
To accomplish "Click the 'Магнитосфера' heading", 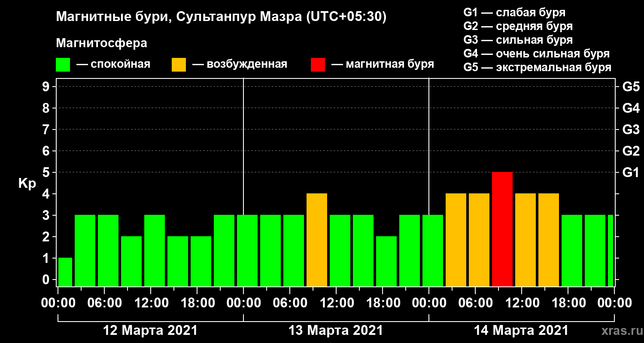I will (101, 43).
